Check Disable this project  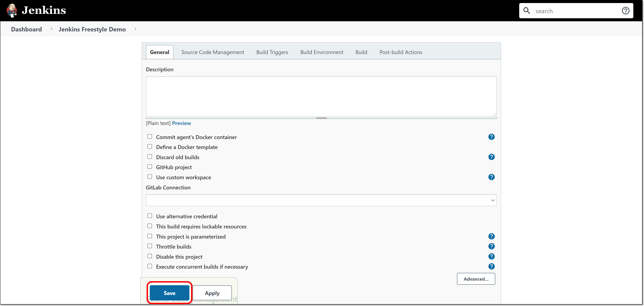pyautogui.click(x=149, y=256)
